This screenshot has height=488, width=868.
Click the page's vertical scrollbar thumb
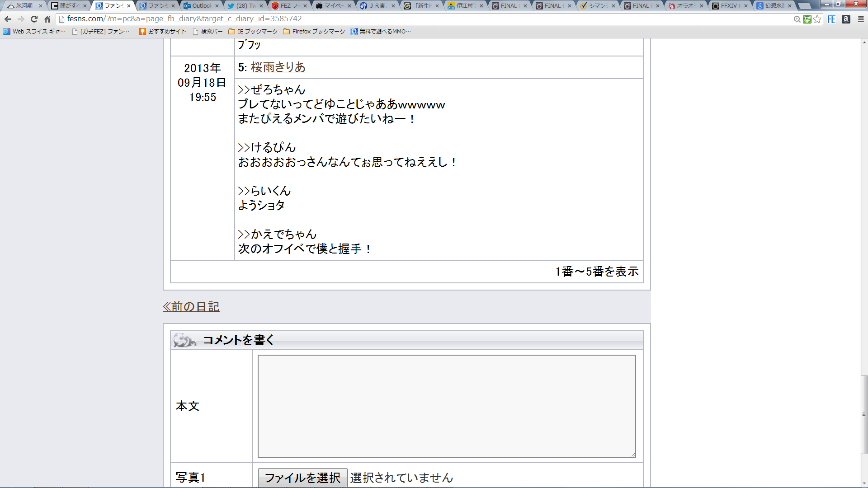click(x=864, y=413)
